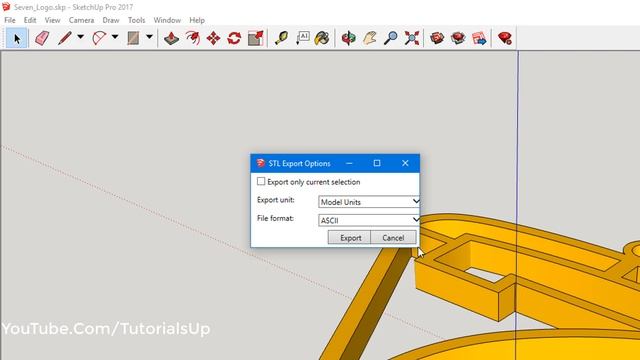Click the Cancel button

point(393,238)
